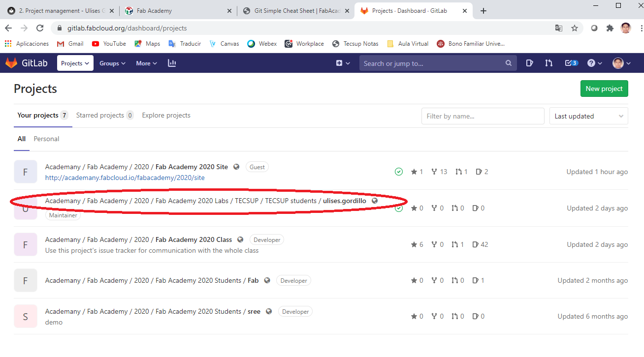Open the Projects dropdown in GitLab navbar
This screenshot has height=357, width=644.
tap(75, 63)
